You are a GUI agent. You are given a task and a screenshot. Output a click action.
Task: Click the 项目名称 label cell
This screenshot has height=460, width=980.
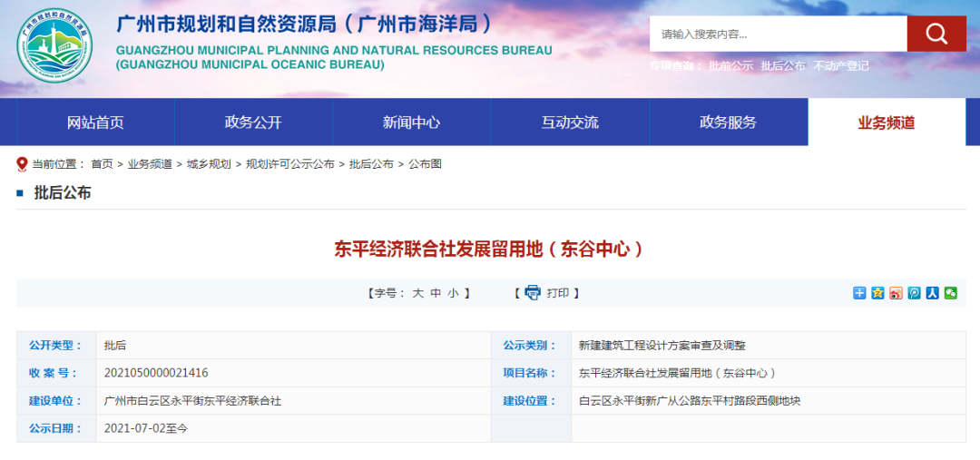tap(531, 373)
